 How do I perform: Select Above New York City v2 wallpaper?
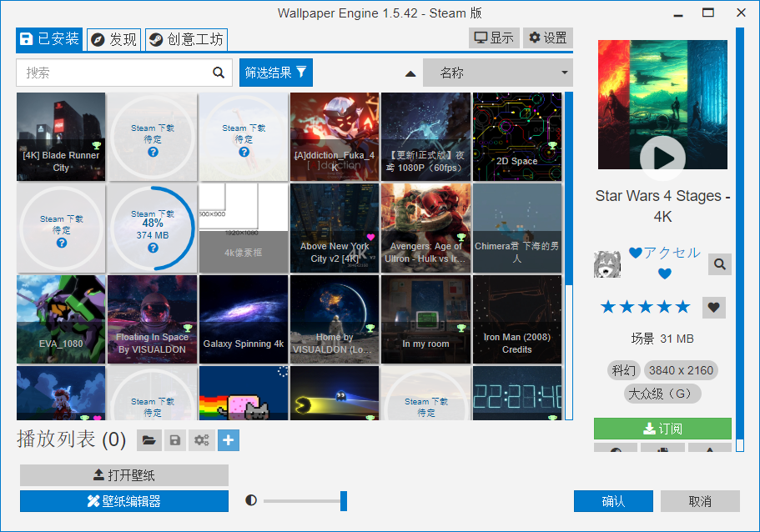(335, 228)
